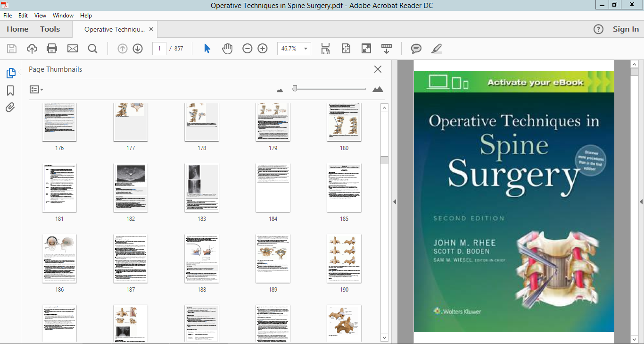Go to next page arrow
Screen dimensions: 644x344
tap(138, 49)
